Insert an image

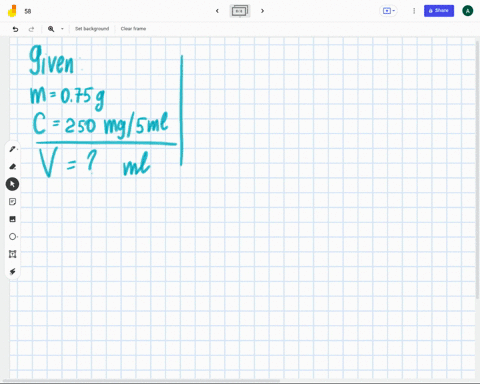[x=13, y=219]
